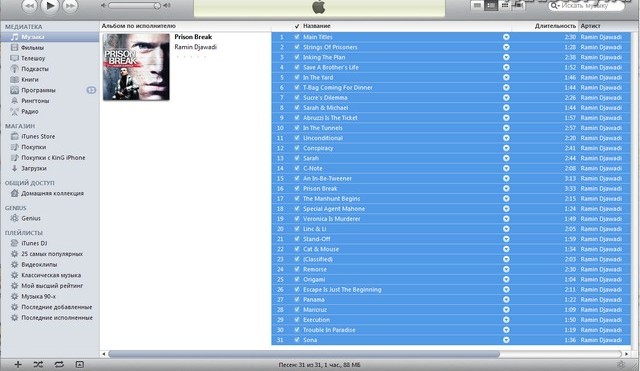Screen dimensions: 640x371
Task: Click the Play button
Action: (50, 6)
